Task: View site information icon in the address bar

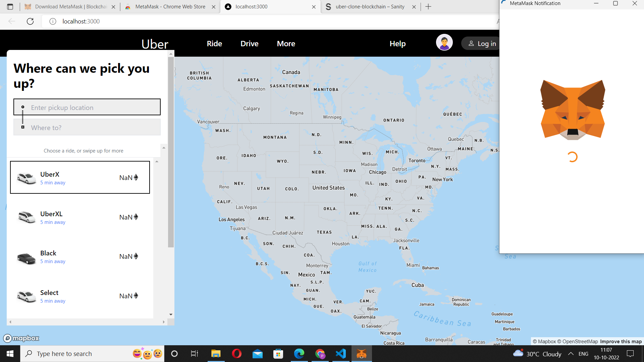Action: point(53,21)
